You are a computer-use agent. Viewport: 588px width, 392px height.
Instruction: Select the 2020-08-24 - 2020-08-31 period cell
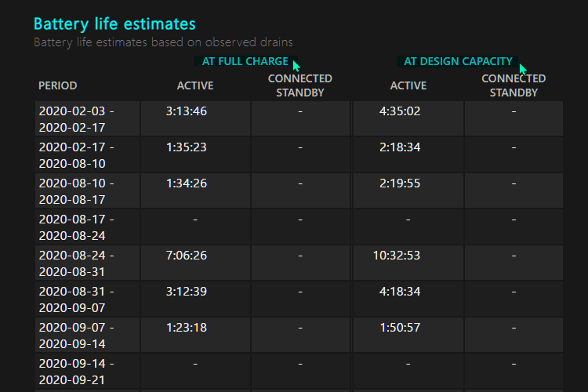[x=87, y=263]
